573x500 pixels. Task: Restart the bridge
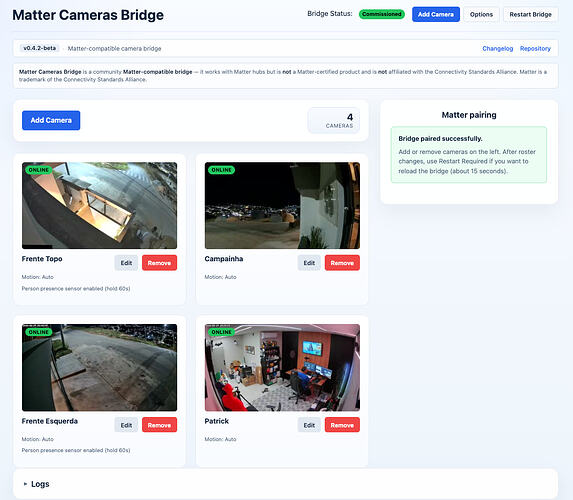pyautogui.click(x=530, y=14)
